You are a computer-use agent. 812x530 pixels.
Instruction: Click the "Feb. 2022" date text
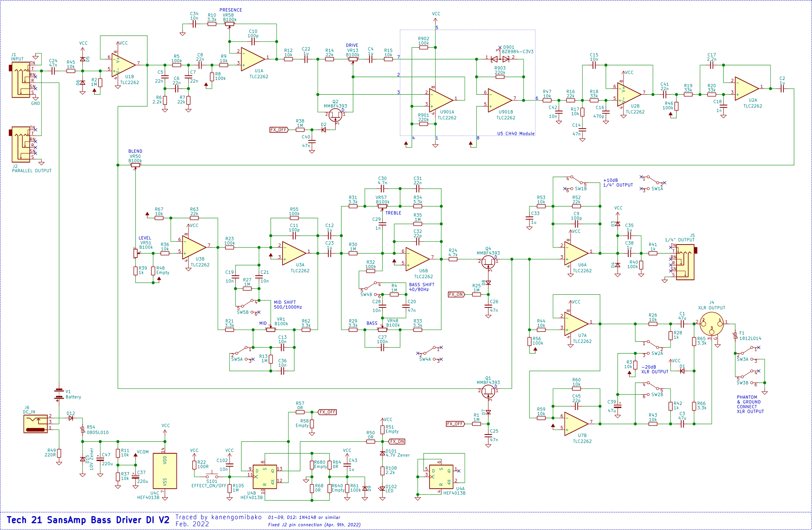pos(192,524)
